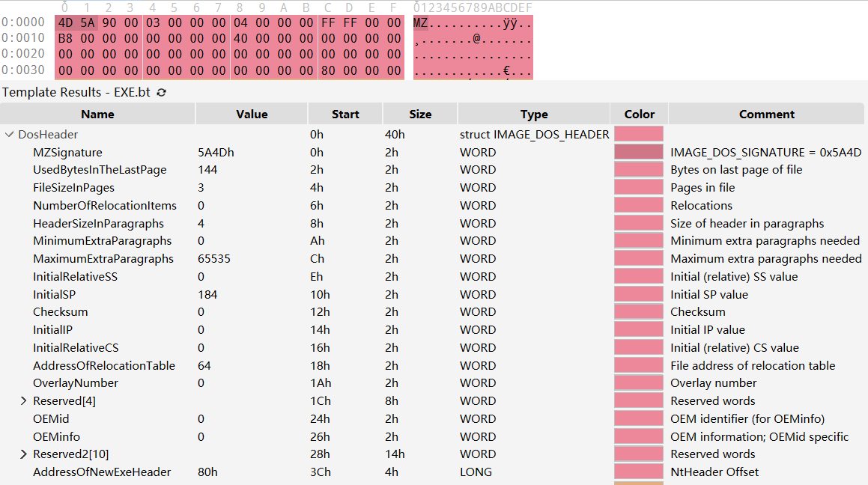Select the InitialSP row

[x=54, y=295]
